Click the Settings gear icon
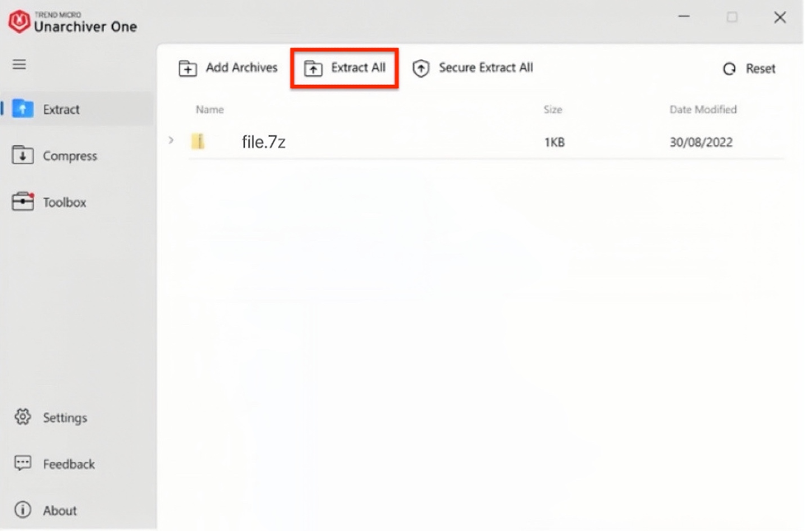Viewport: 806px width, 532px height. [x=22, y=417]
